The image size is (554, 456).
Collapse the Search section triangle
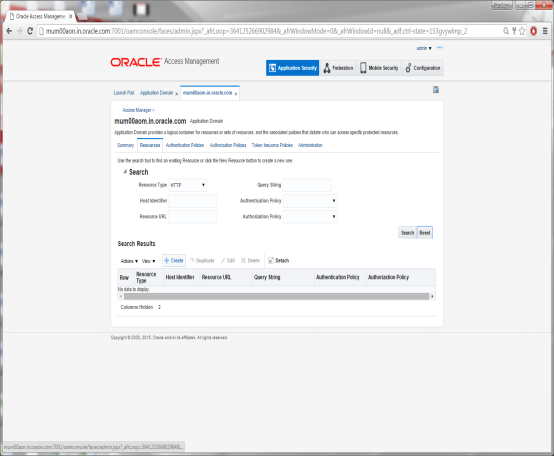125,172
